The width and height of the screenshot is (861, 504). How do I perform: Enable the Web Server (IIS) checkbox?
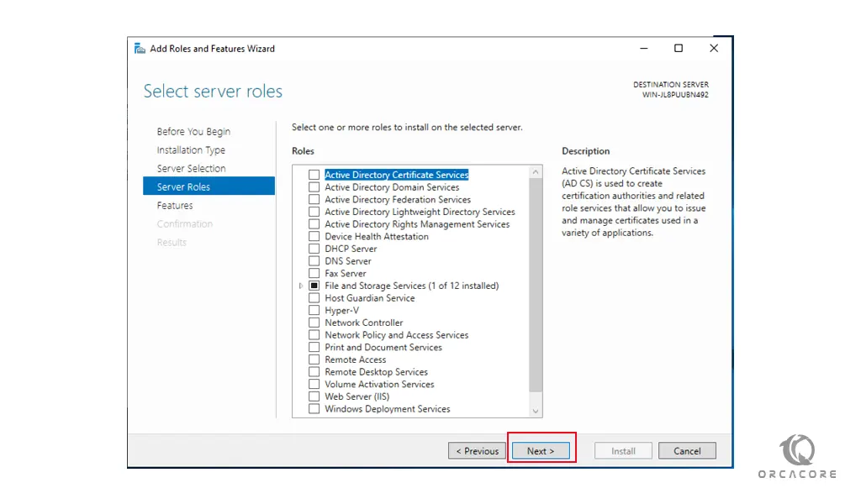(x=314, y=396)
